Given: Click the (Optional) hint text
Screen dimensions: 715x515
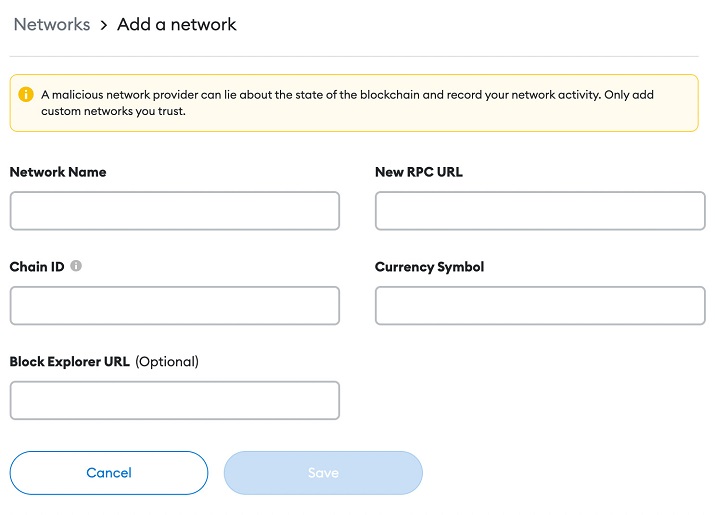Looking at the screenshot, I should pos(167,362).
